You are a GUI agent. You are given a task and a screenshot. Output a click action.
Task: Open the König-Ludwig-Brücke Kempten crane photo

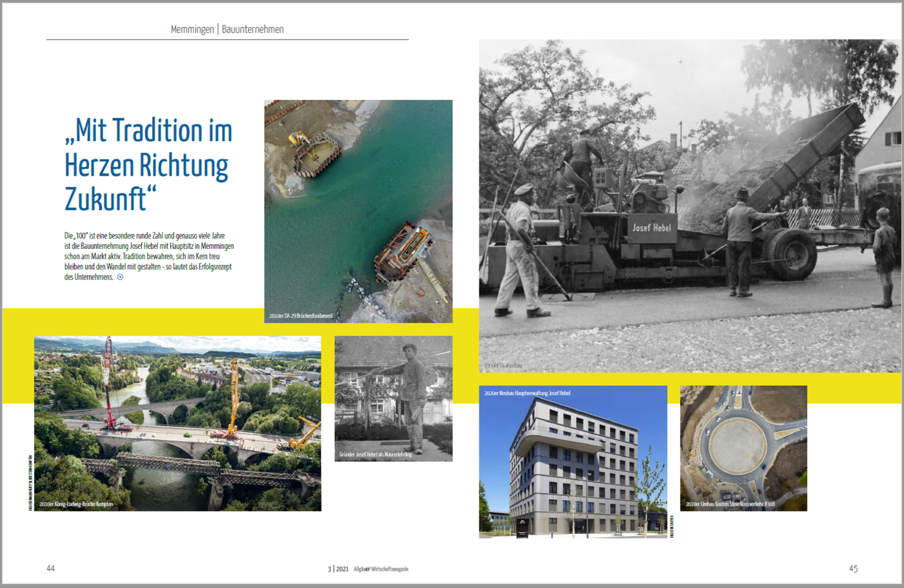point(178,423)
